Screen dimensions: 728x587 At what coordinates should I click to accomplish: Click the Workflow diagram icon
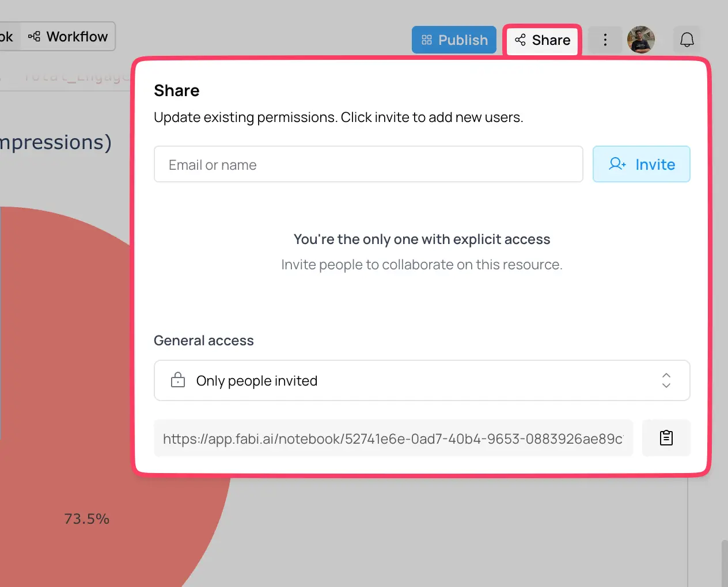coord(35,36)
